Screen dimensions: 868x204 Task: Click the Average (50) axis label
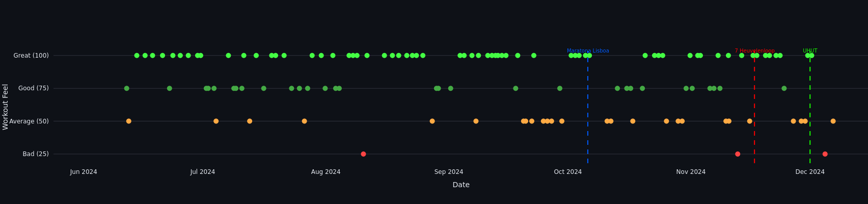29,121
